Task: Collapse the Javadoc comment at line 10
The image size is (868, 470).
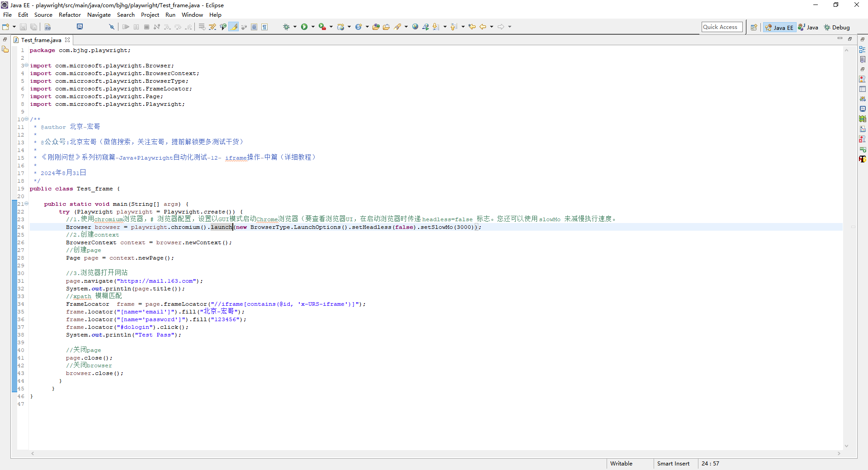Action: [27, 119]
